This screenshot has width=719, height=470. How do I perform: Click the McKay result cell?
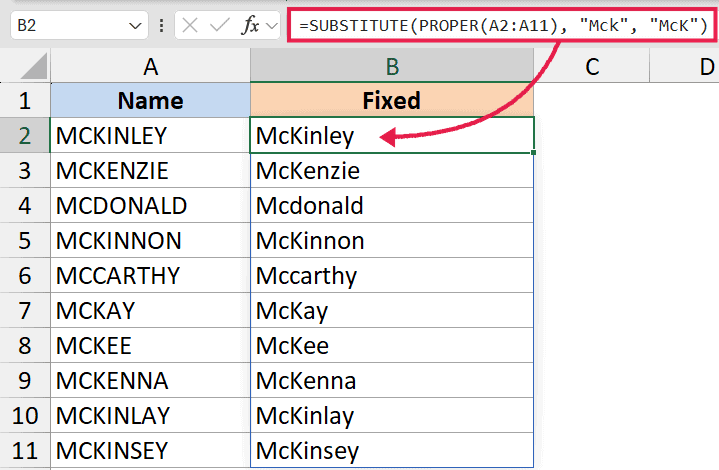click(x=392, y=310)
